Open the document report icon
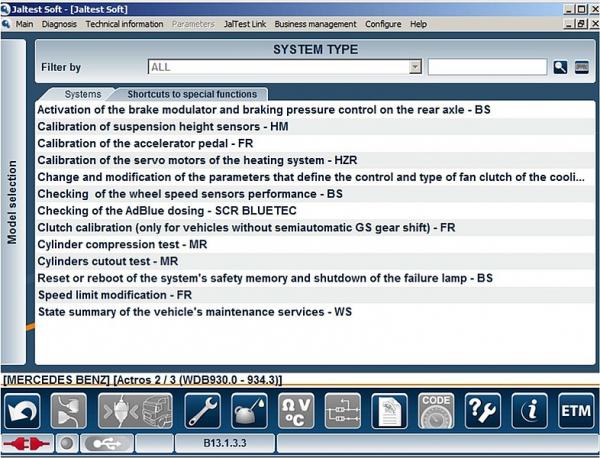The height and width of the screenshot is (458, 600). 389,411
